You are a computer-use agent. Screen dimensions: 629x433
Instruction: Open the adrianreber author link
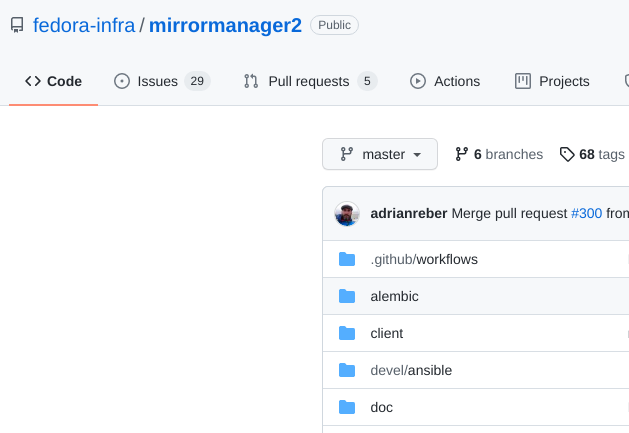point(409,213)
